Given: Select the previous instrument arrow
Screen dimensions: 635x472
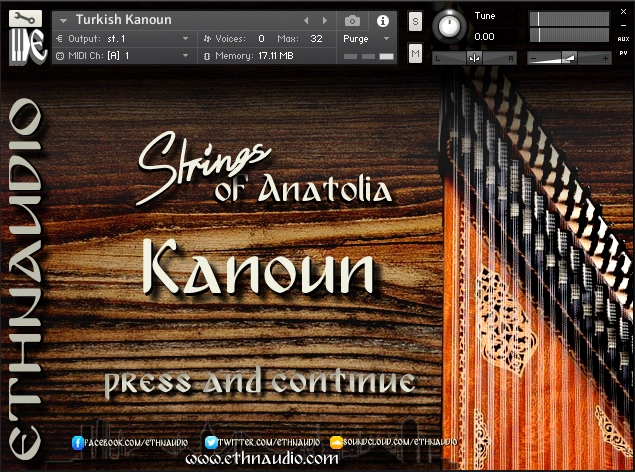Looking at the screenshot, I should 306,20.
